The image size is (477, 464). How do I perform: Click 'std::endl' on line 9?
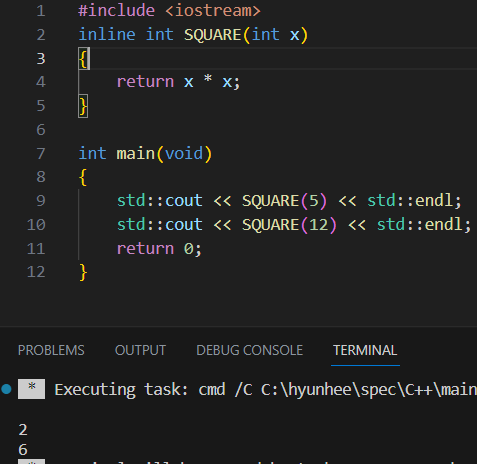(410, 201)
